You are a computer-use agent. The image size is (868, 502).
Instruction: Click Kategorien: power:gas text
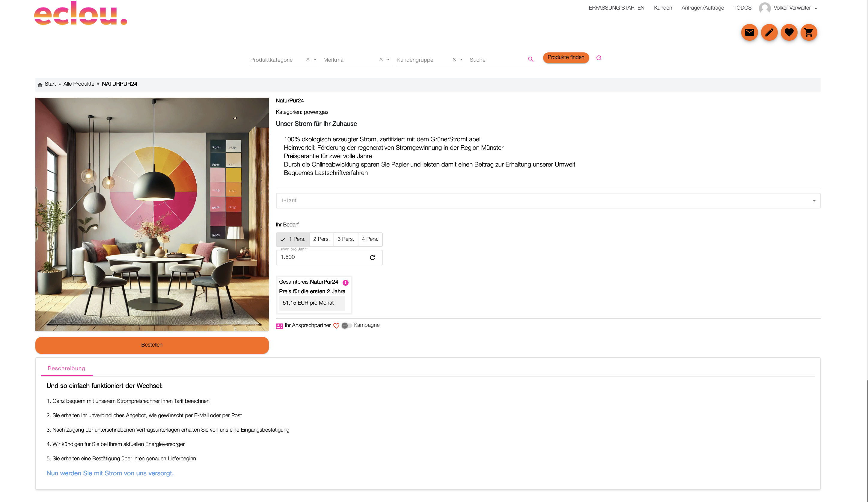[x=302, y=112]
